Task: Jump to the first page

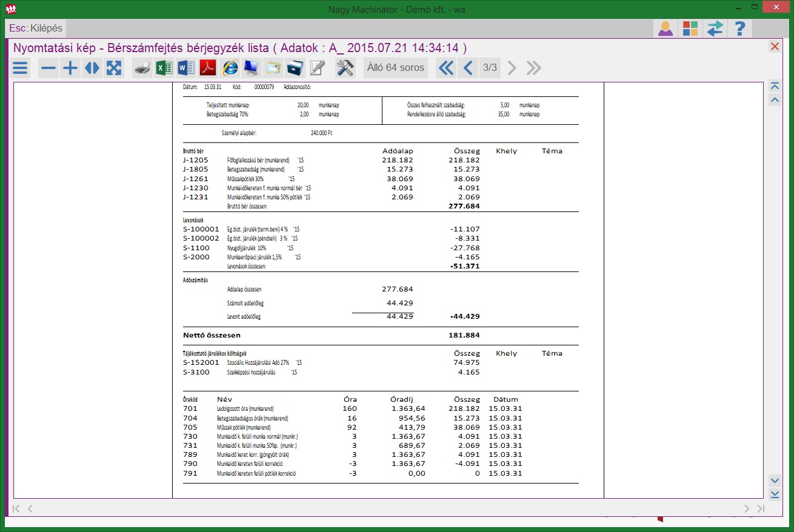Action: pyautogui.click(x=445, y=68)
